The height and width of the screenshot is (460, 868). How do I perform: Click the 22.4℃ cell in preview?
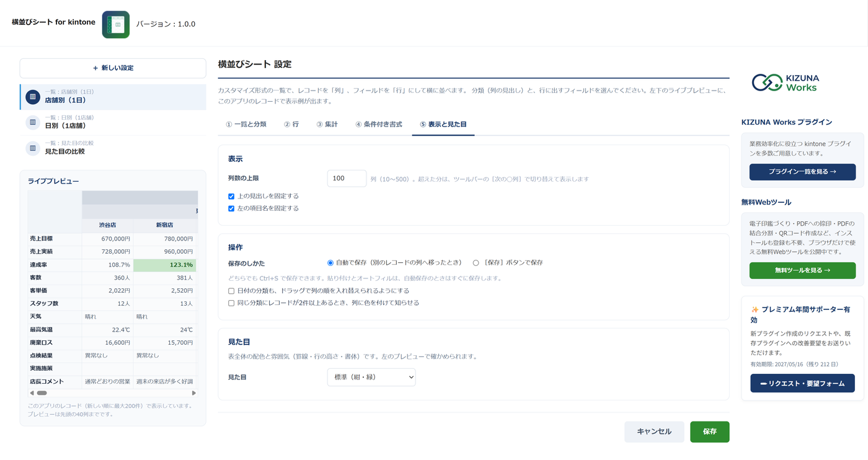tap(107, 330)
